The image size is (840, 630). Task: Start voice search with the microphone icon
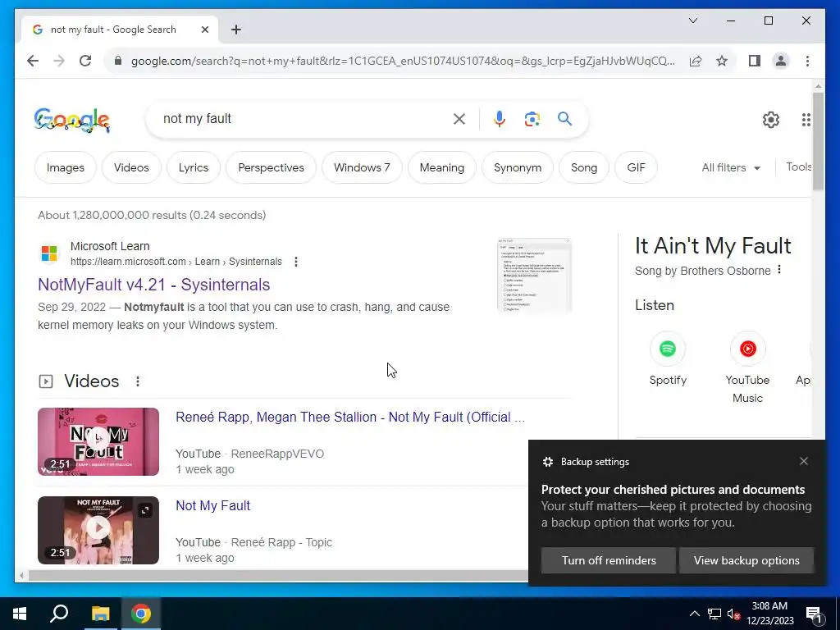pos(500,119)
